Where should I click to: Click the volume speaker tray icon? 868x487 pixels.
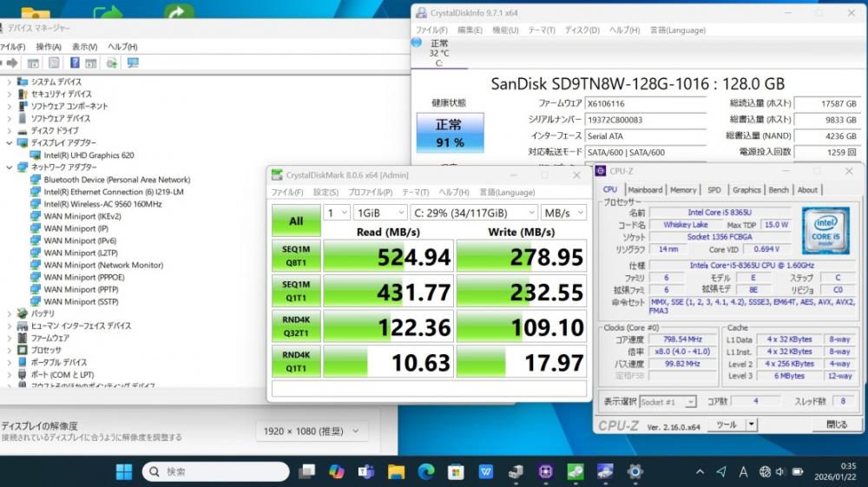pyautogui.click(x=780, y=472)
